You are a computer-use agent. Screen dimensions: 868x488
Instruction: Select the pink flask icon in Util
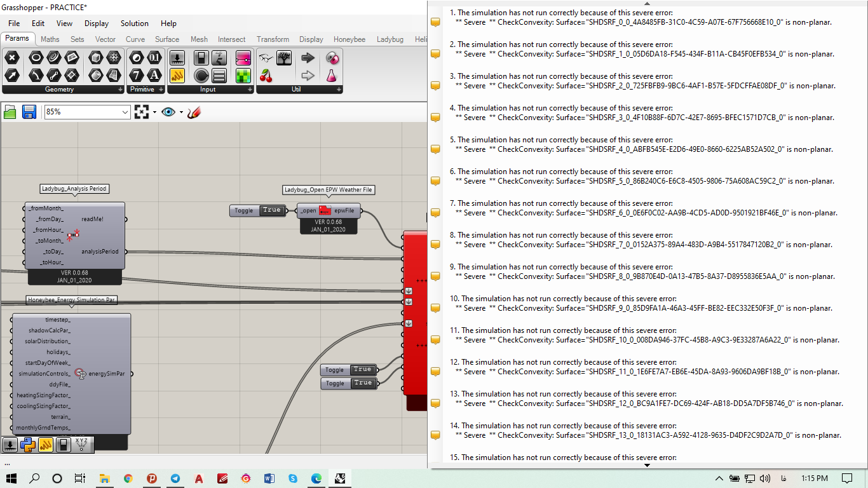[x=332, y=76]
